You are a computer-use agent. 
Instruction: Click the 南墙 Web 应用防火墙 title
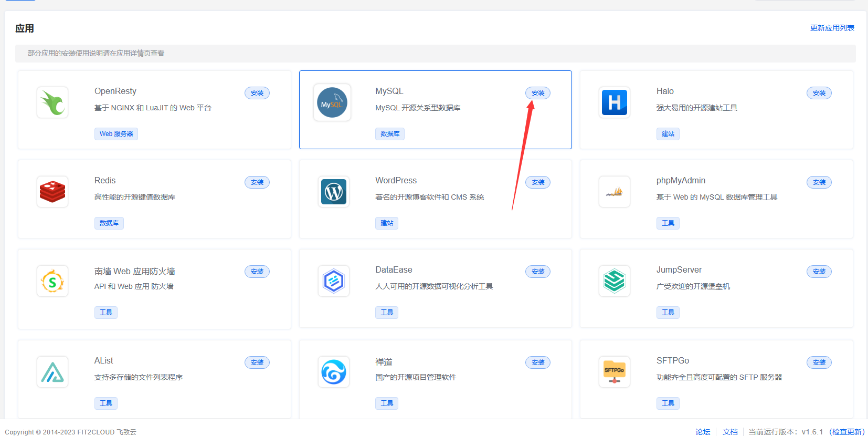pos(135,272)
